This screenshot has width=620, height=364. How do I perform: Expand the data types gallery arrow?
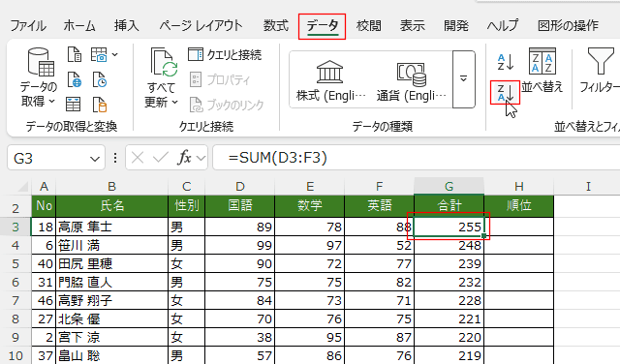464,79
